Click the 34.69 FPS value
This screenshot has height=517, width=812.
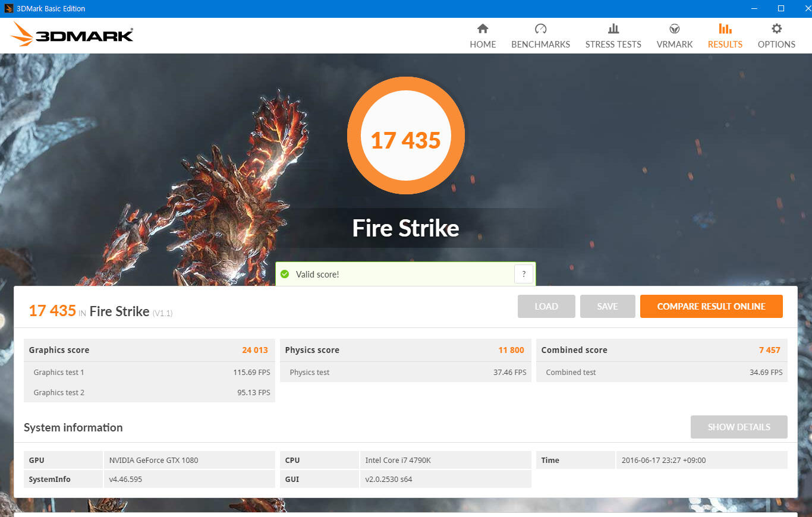(766, 373)
